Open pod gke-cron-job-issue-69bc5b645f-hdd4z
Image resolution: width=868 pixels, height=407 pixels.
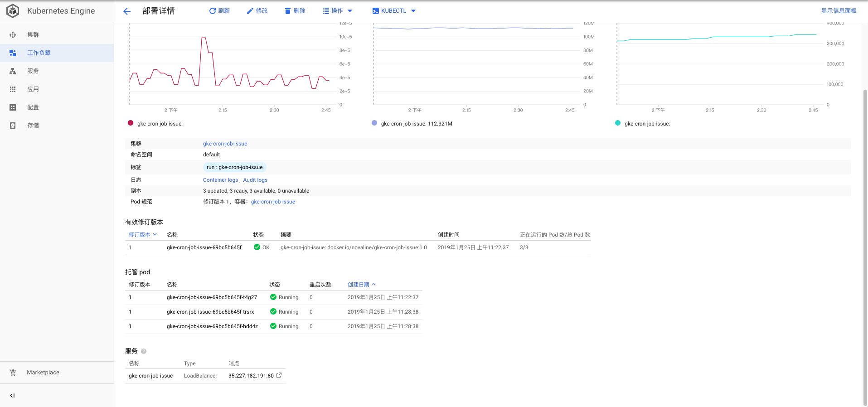point(212,326)
